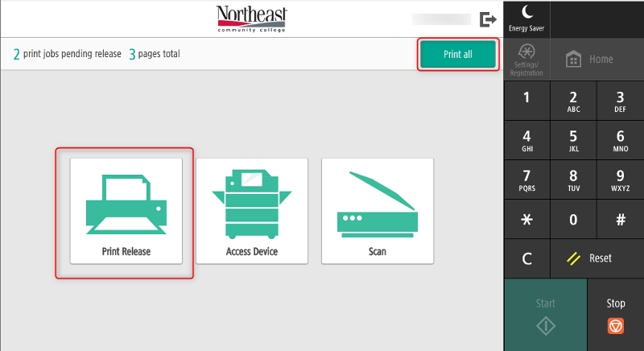Click the logout icon beside the username
Image resolution: width=644 pixels, height=351 pixels.
[488, 19]
